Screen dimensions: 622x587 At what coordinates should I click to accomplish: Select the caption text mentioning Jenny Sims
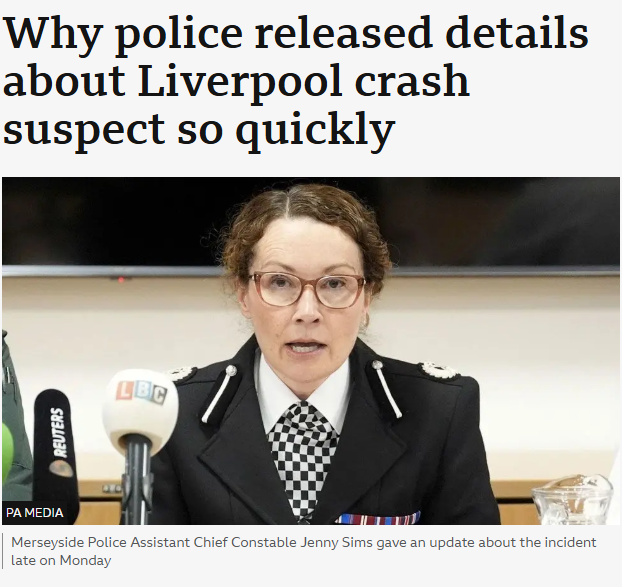click(303, 551)
